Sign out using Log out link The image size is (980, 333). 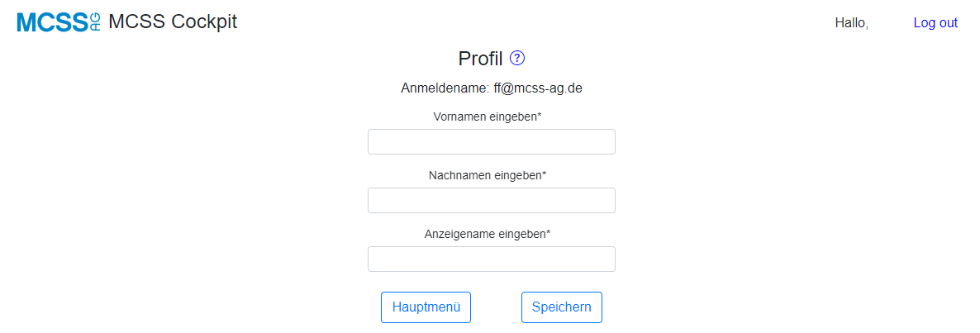click(x=935, y=23)
